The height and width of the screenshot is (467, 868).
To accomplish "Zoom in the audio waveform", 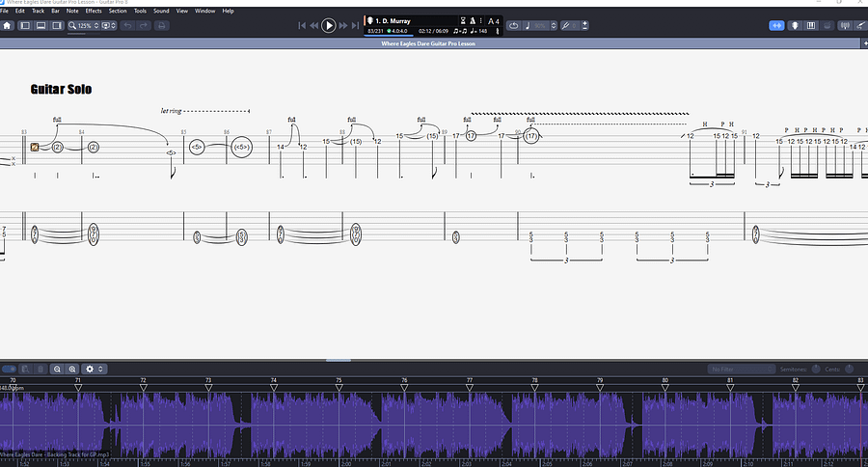I will [x=72, y=369].
